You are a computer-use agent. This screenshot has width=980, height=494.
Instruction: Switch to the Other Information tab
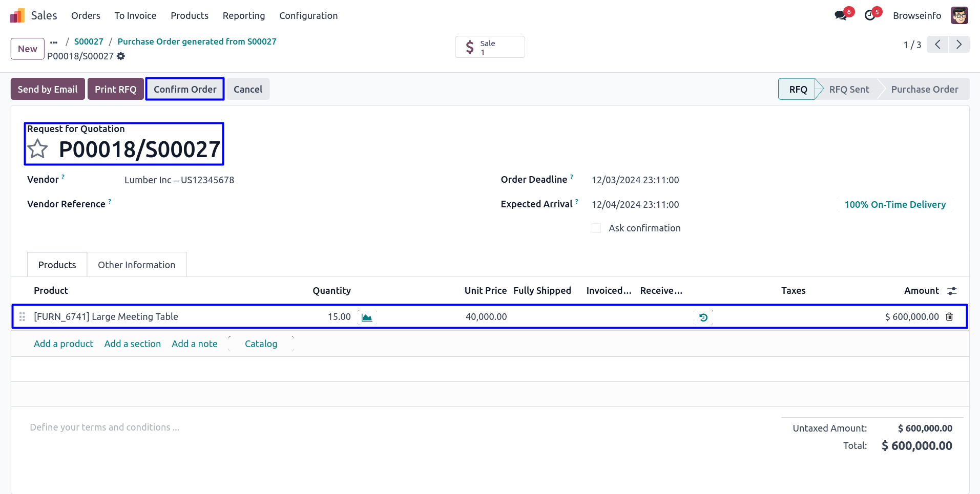click(136, 265)
